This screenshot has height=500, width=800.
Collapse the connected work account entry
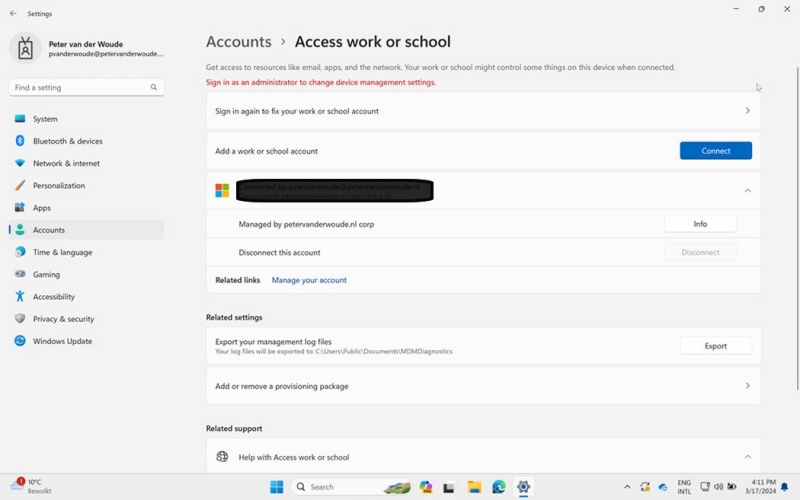point(747,190)
